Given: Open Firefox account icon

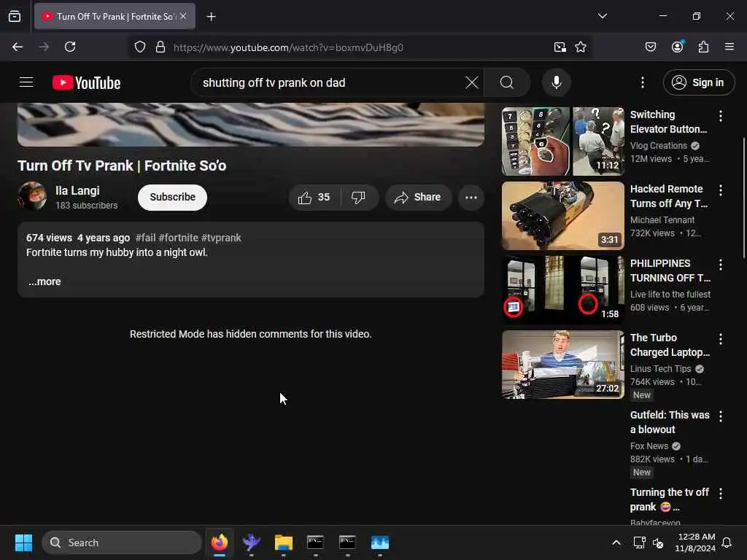Looking at the screenshot, I should [677, 47].
